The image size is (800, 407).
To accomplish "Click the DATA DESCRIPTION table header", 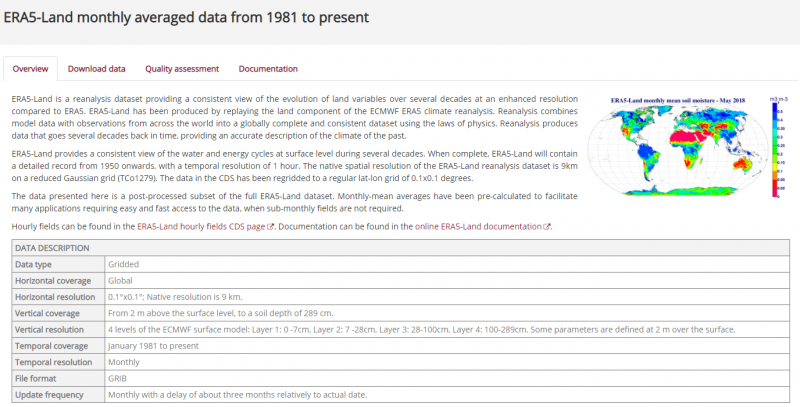I will click(x=52, y=247).
